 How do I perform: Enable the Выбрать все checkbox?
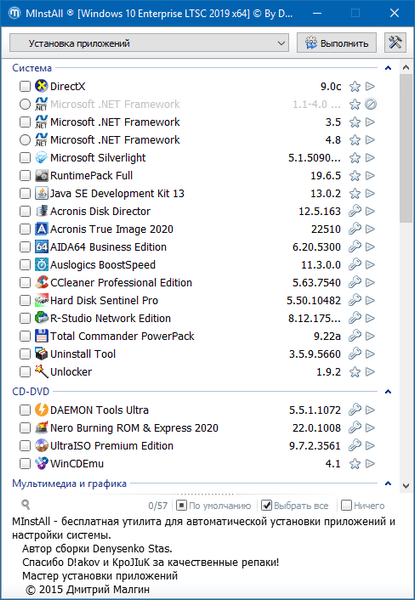(266, 505)
